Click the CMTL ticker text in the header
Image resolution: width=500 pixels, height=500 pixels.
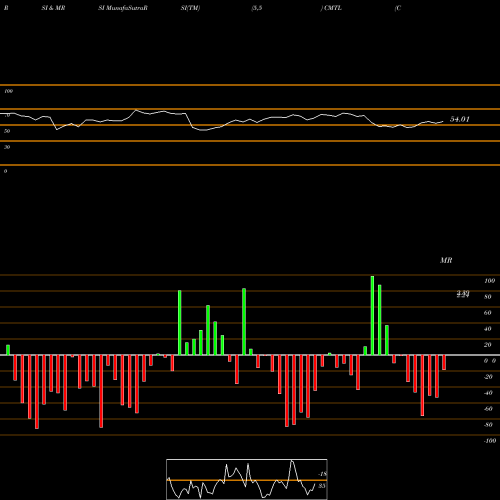(333, 8)
